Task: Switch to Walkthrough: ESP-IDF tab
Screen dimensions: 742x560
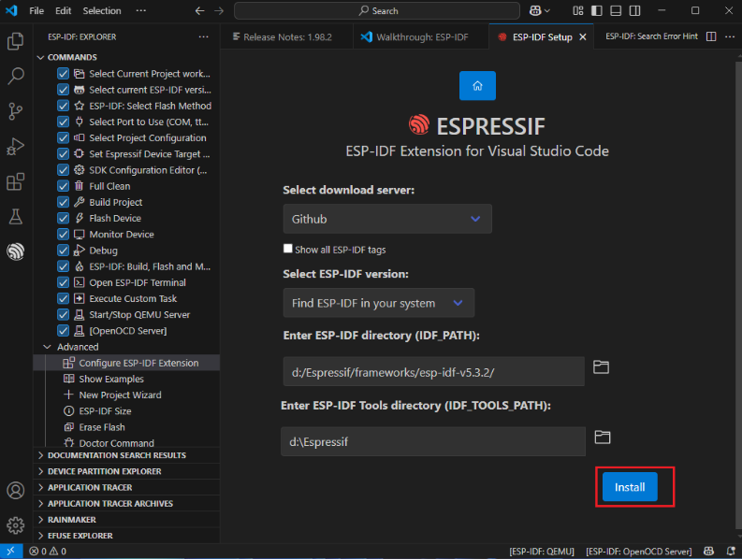Action: pyautogui.click(x=421, y=36)
